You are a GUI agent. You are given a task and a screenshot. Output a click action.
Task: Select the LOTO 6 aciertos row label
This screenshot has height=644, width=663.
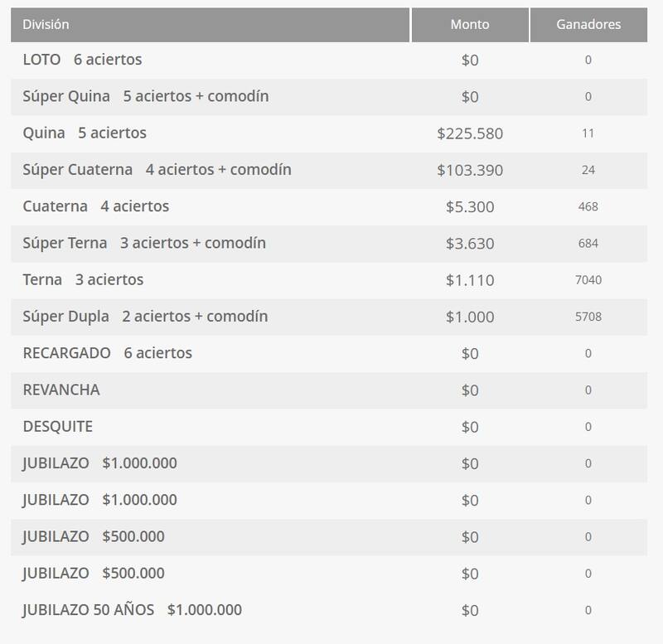[82, 60]
